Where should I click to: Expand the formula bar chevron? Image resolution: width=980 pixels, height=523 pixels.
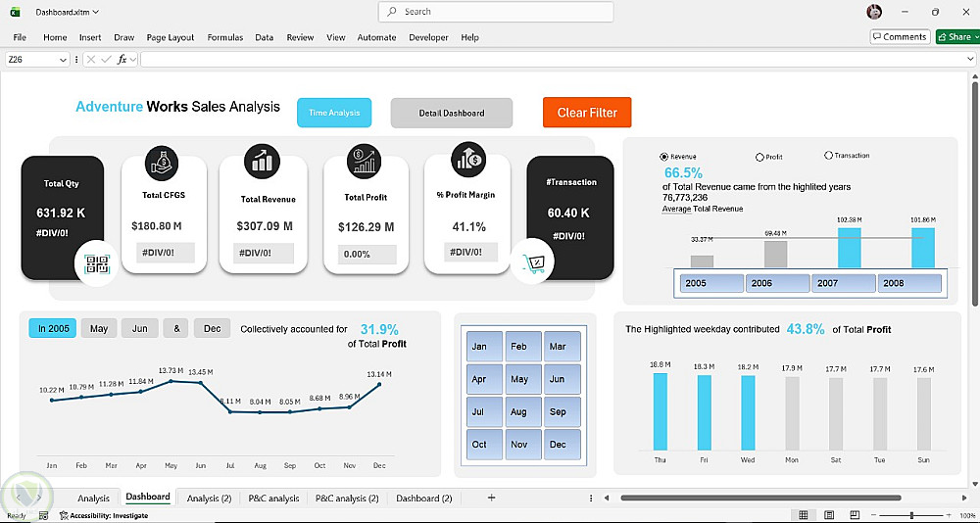coord(969,60)
